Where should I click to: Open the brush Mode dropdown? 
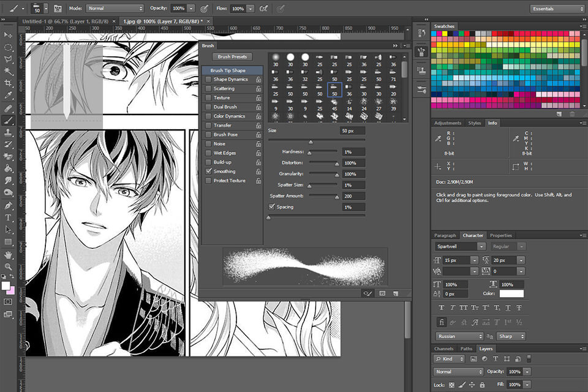point(115,9)
